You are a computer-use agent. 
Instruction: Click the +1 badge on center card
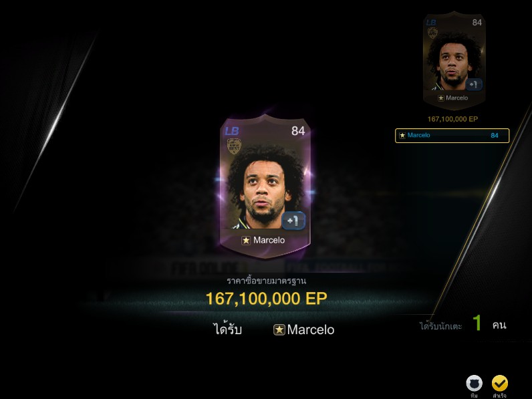point(293,221)
